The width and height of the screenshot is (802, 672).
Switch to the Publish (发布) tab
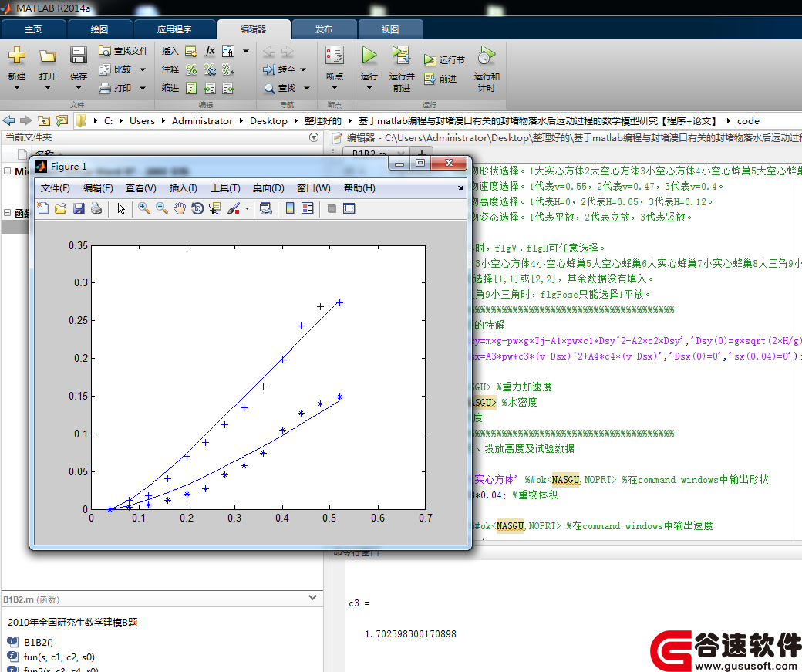(x=324, y=29)
